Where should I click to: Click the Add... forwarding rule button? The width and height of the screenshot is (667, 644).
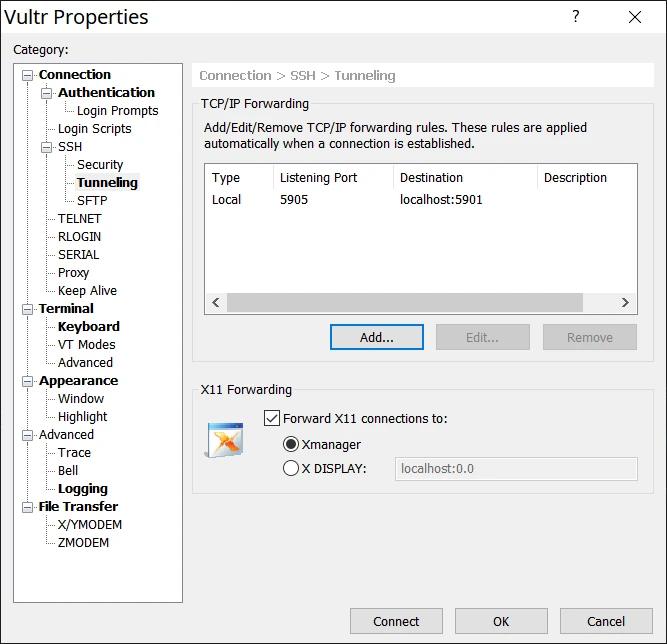click(376, 337)
